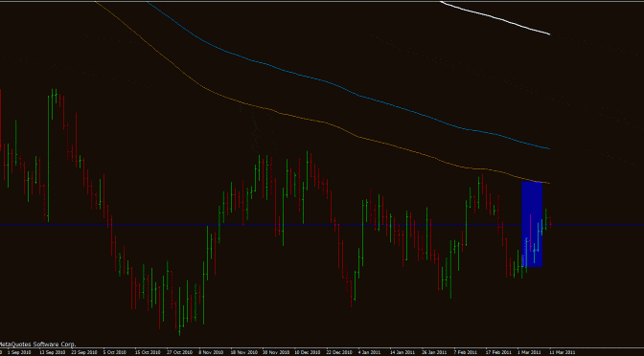Click the 11 Mar 2011 date label
Screen dimensions: 644x356
[x=563, y=352]
